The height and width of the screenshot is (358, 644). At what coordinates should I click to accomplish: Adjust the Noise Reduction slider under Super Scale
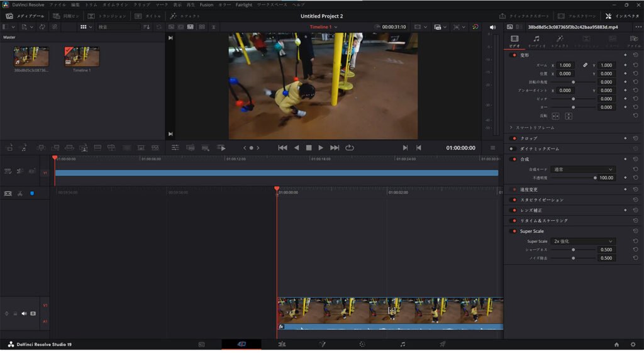574,258
